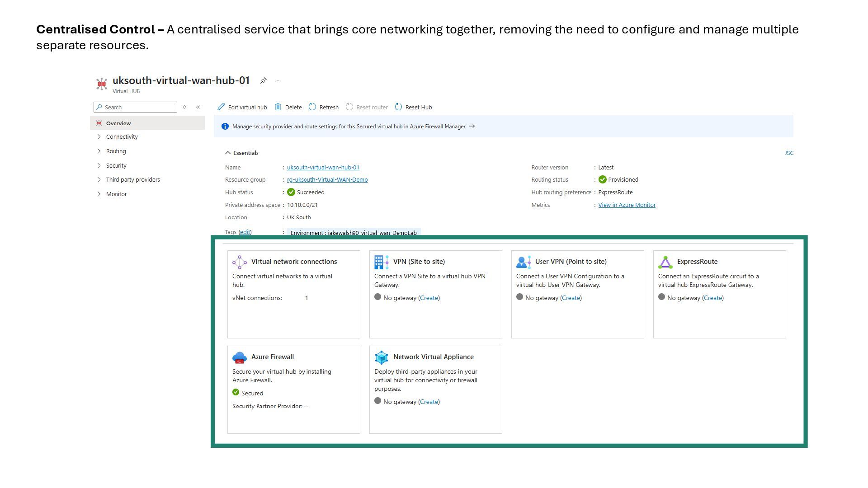Click the Delete command label

tap(293, 107)
